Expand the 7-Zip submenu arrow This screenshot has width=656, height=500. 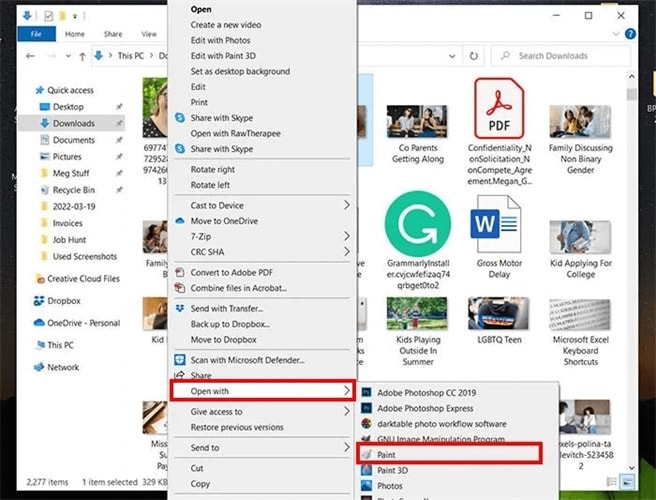tap(347, 236)
